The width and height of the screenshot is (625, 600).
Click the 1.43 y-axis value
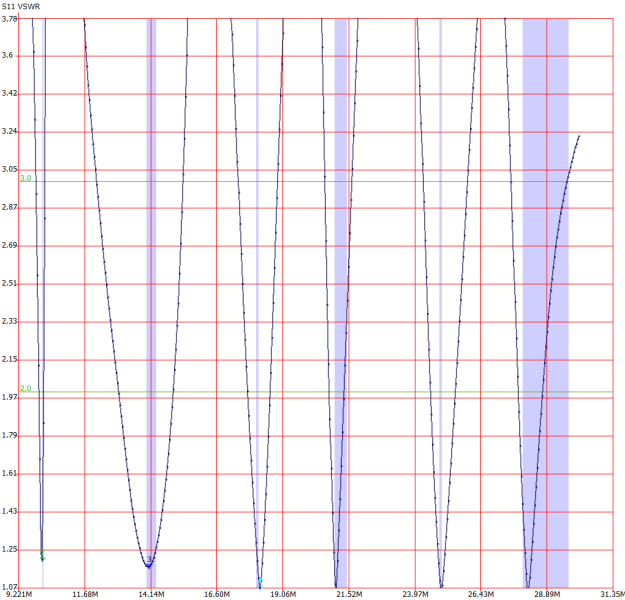pyautogui.click(x=10, y=511)
